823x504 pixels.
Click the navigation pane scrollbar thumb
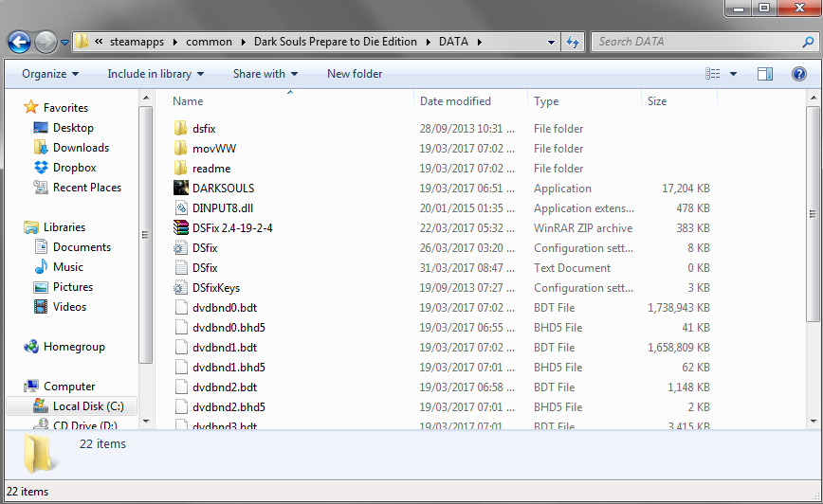[145, 235]
